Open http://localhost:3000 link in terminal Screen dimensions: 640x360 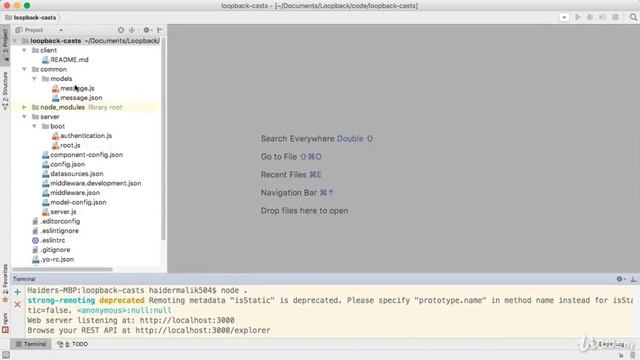(187, 320)
